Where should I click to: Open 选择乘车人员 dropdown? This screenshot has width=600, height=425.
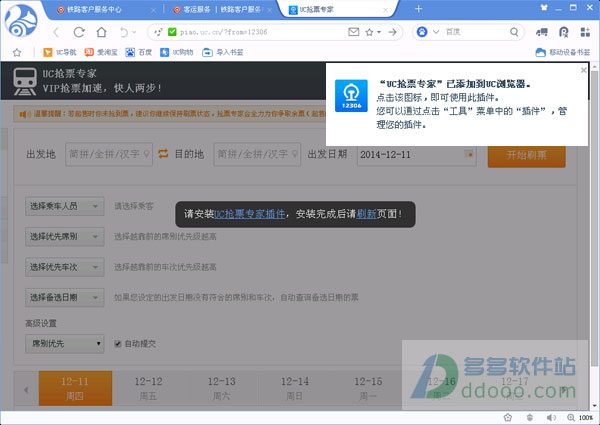point(64,206)
